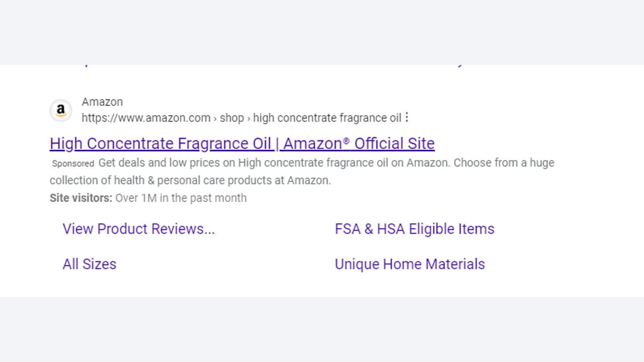Go to FSA & HSA Eligible Items
Viewport: 644px width, 362px height.
(415, 229)
